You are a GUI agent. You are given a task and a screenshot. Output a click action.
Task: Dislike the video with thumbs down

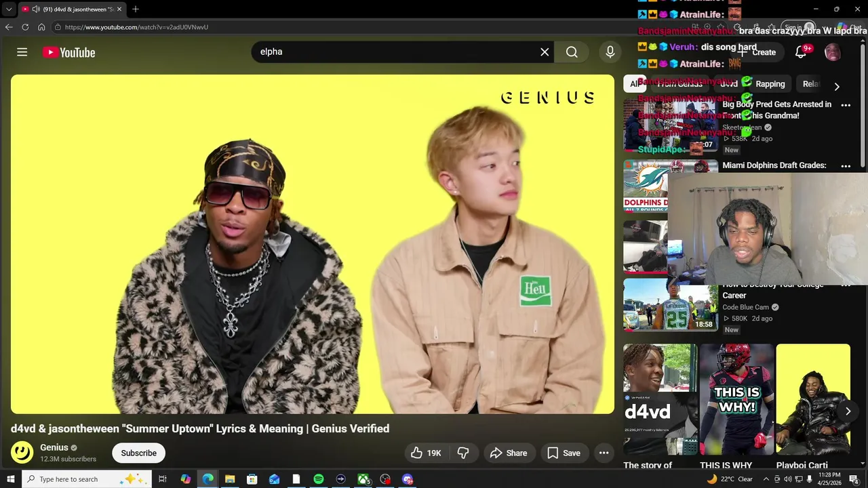463,453
